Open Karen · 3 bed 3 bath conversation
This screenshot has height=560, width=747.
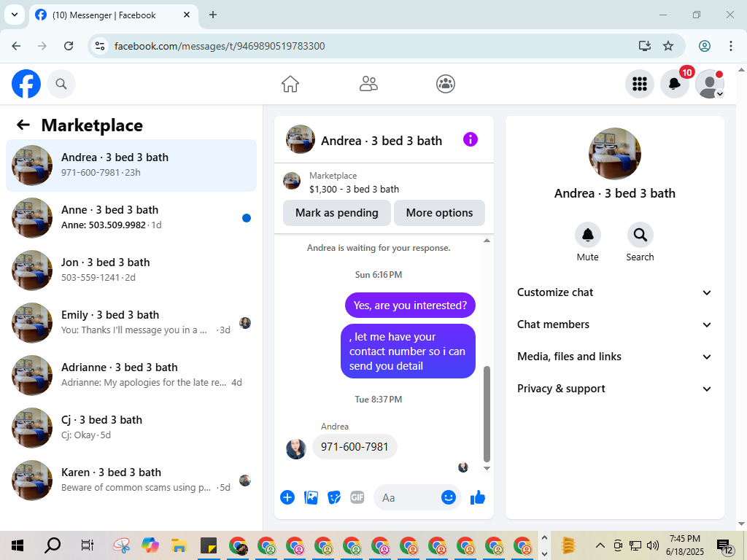click(x=131, y=480)
